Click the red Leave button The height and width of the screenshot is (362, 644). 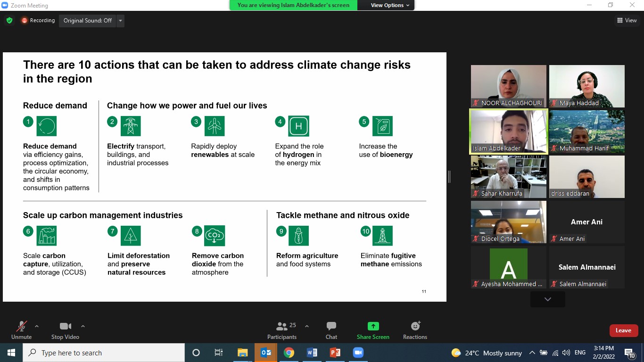pyautogui.click(x=623, y=330)
